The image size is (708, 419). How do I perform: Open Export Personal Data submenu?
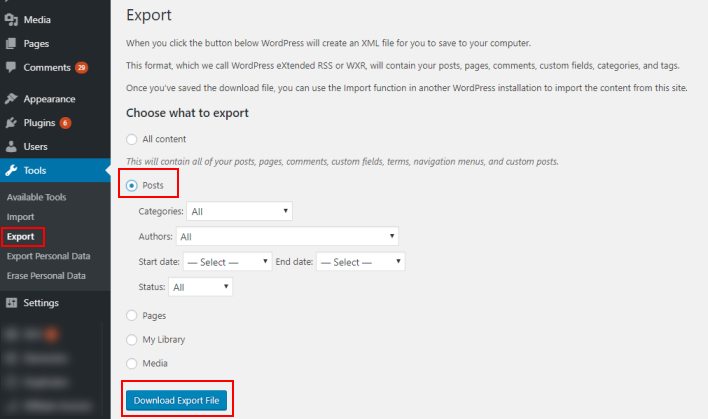(48, 256)
